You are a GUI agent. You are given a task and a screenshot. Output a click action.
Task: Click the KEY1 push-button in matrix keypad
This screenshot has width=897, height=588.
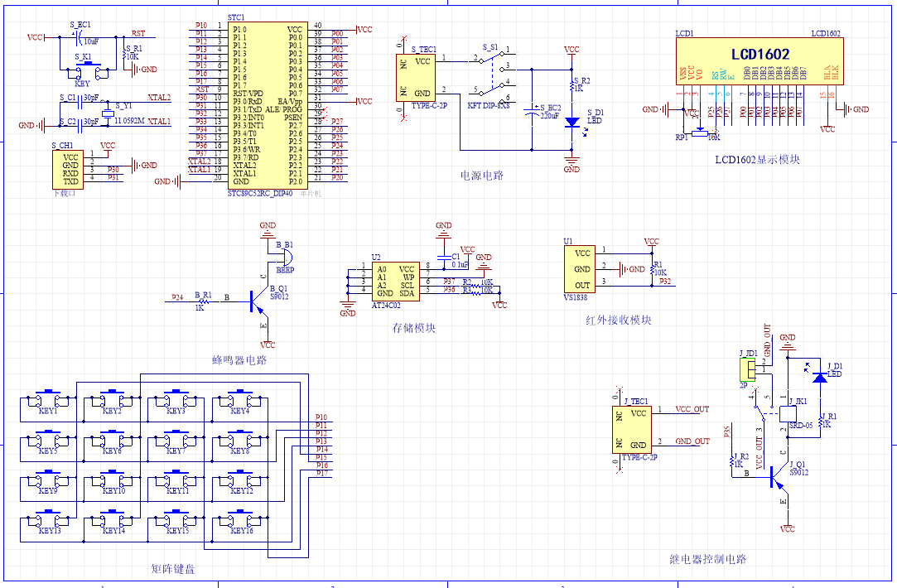pos(48,400)
